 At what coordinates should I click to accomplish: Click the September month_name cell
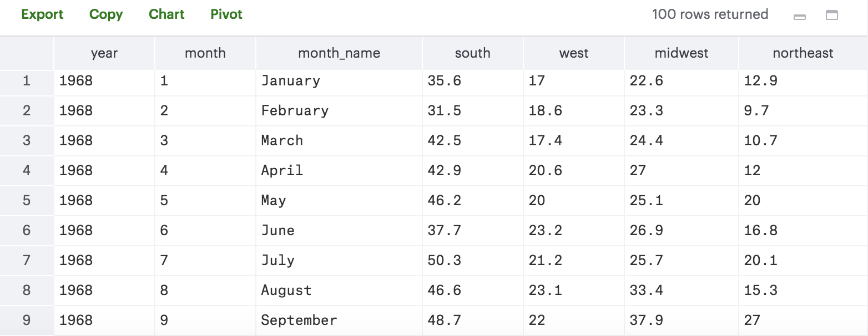pos(339,320)
